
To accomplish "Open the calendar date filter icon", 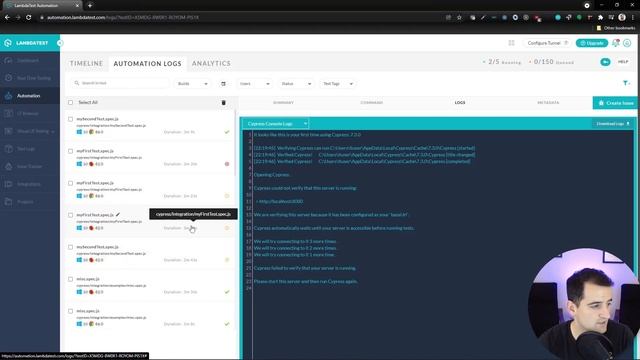I will (x=223, y=84).
